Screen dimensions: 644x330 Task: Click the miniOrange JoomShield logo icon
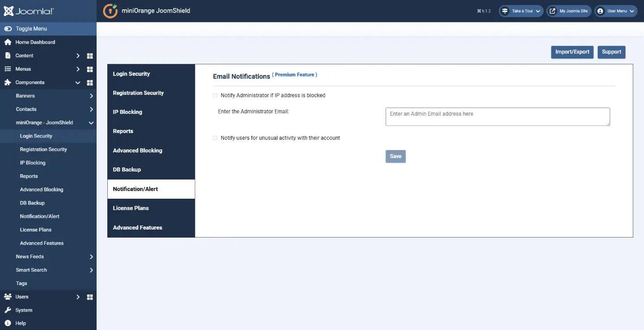[x=110, y=11]
